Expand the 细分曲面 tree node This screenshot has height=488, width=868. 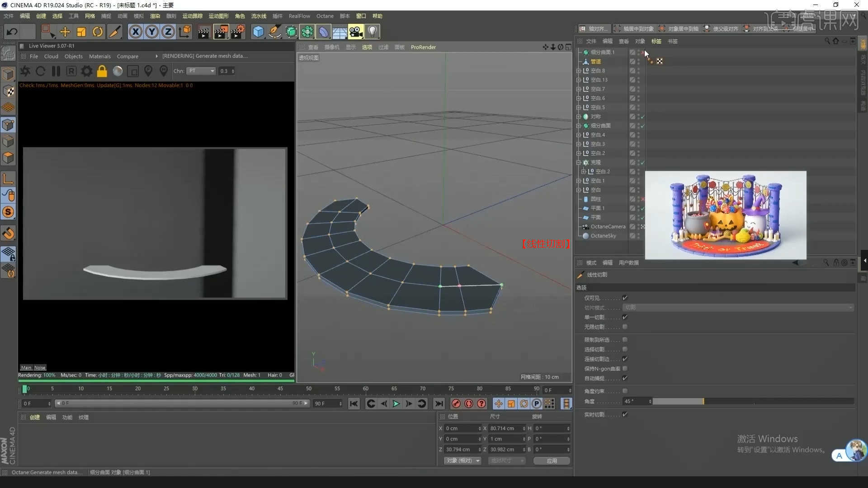578,126
